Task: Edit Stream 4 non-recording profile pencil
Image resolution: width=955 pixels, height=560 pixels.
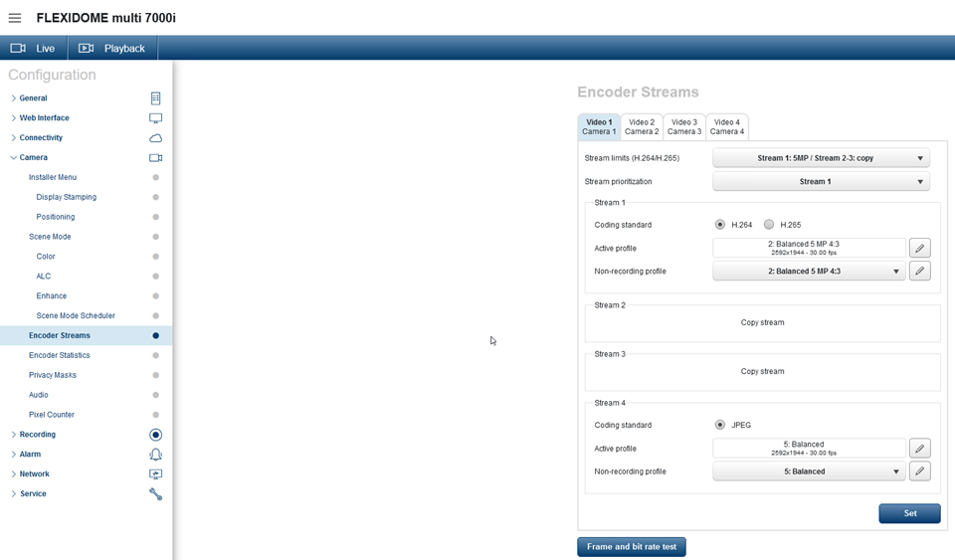Action: click(919, 470)
